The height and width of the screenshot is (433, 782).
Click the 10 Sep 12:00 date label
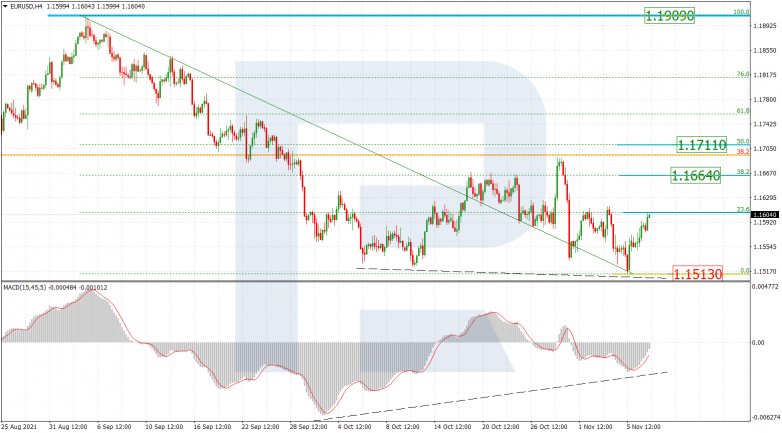(163, 427)
